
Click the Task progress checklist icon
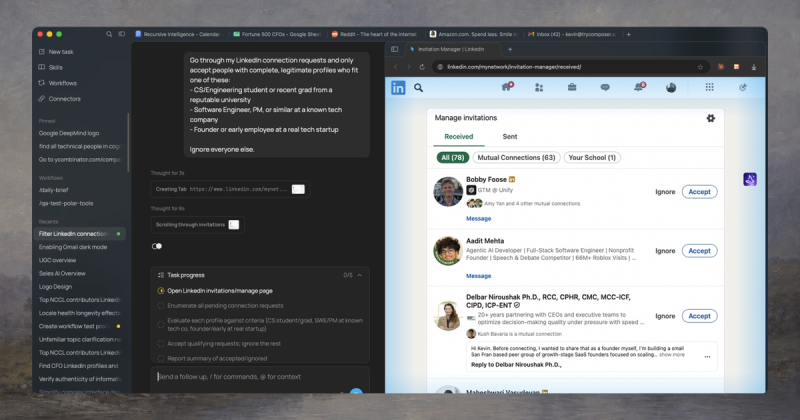coord(161,275)
